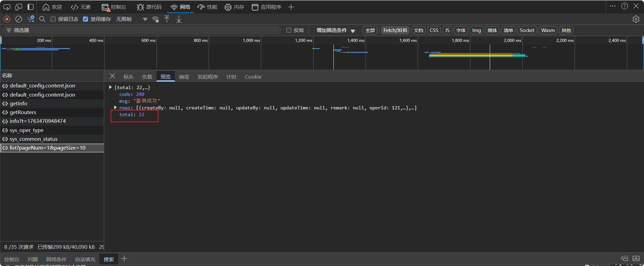Switch to Cookie tab
Screen dimensions: 644x266
click(x=253, y=77)
